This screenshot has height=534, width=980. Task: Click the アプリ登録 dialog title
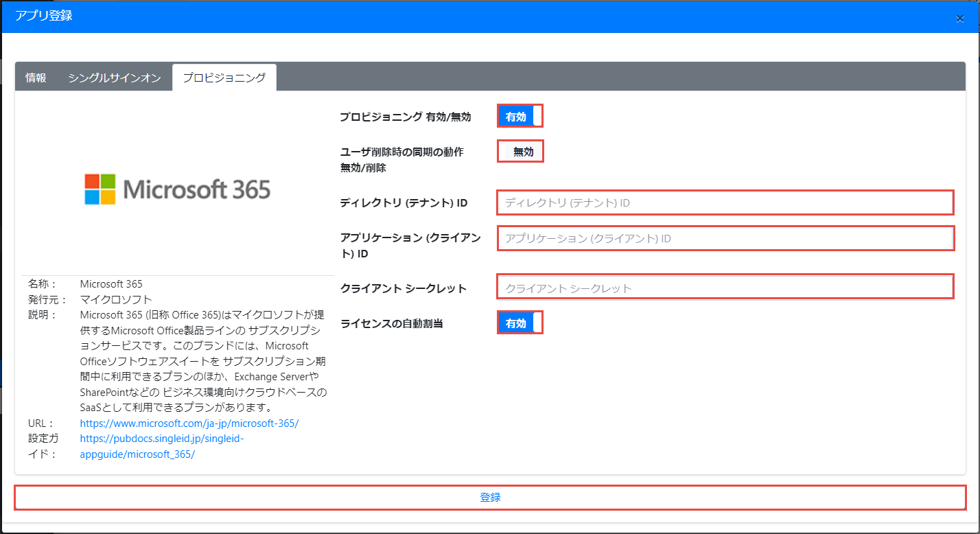[44, 16]
